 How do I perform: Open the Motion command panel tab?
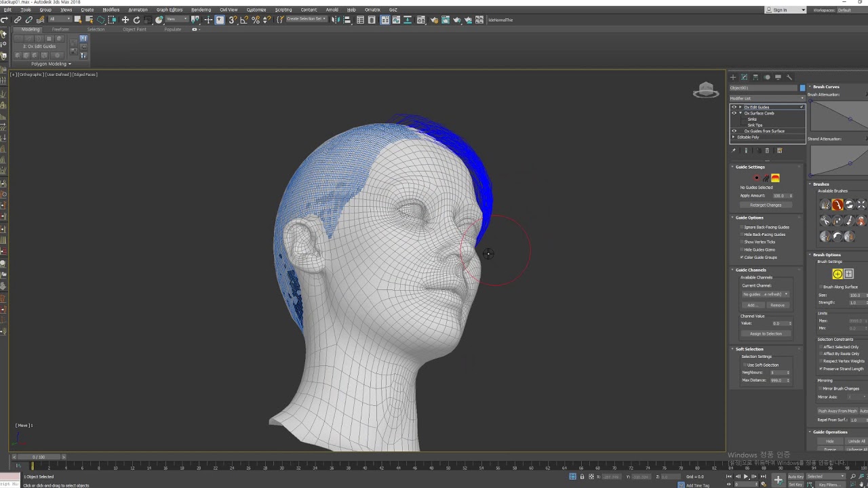point(767,77)
